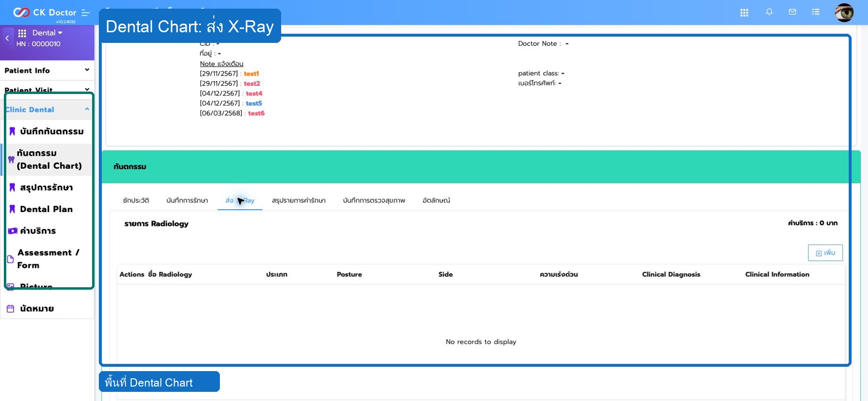Click the HN : 0000010 patient number
This screenshot has height=401, width=868.
[38, 44]
